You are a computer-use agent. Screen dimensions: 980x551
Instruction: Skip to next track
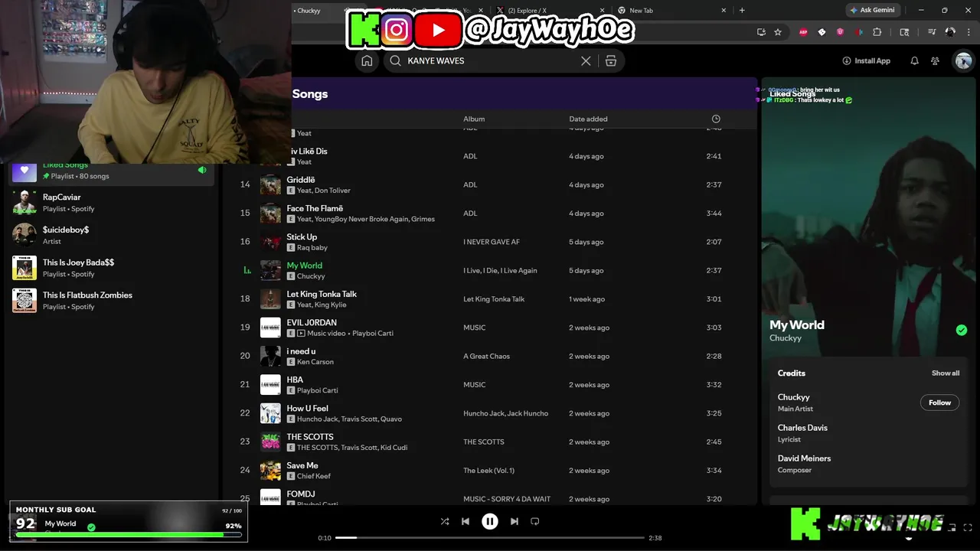pyautogui.click(x=514, y=521)
